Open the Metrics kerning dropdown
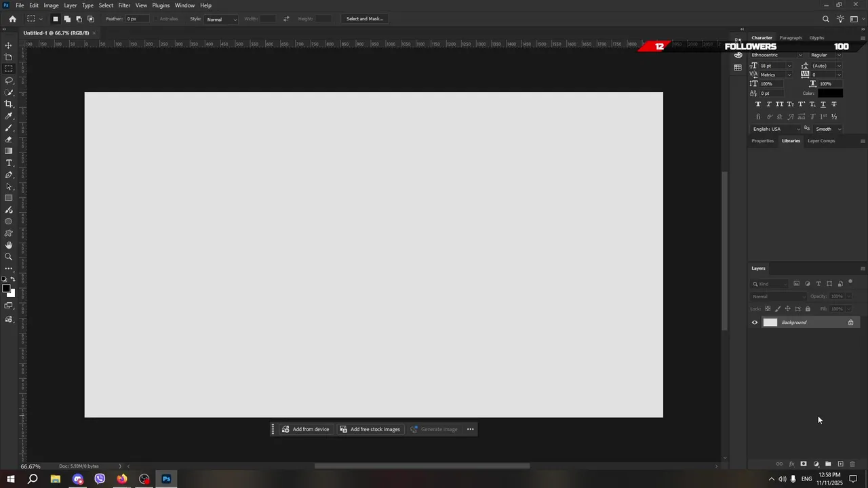The image size is (868, 488). coord(789,75)
